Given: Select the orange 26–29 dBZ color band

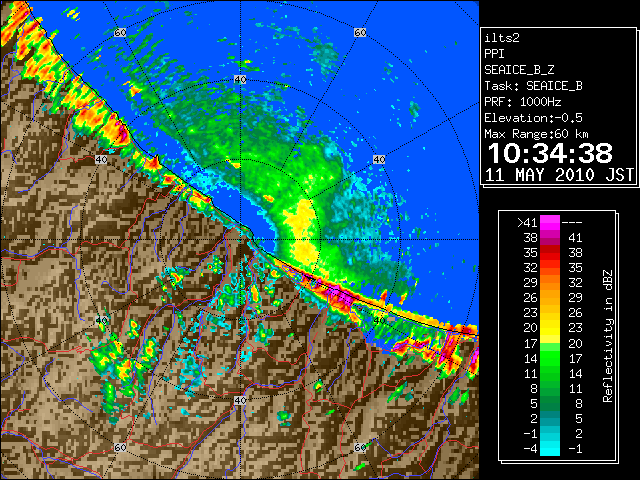Looking at the screenshot, I should pos(550,298).
